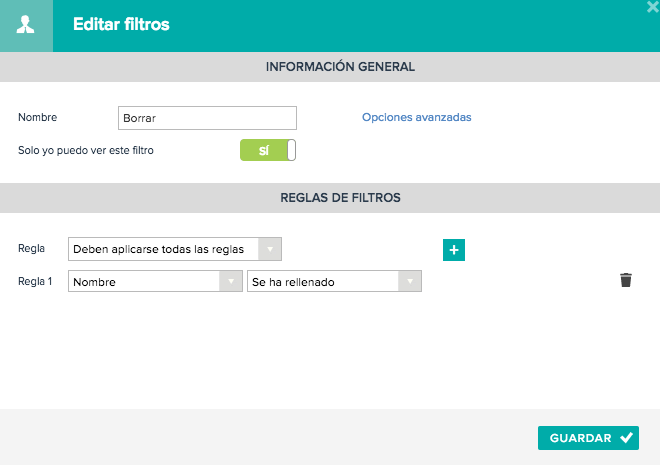Click the white toggle handle knob
Screen dimensions: 660x465
tap(291, 150)
